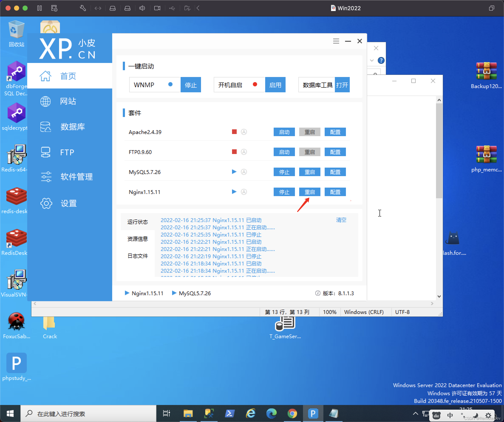Enable 开机自启 with the 启用 button

point(275,85)
